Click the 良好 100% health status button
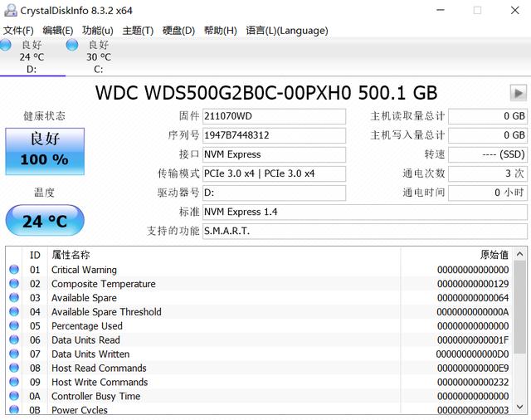Image resolution: width=531 pixels, height=420 pixels. [x=44, y=150]
